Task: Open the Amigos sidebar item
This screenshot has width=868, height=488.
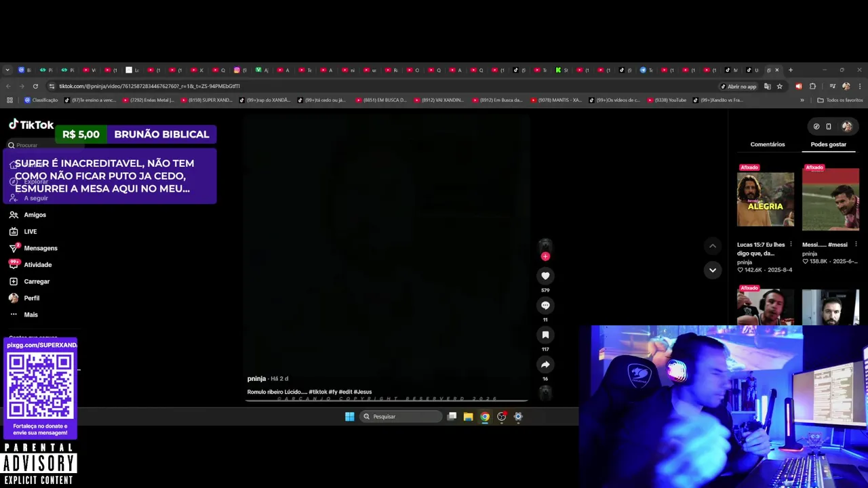Action: (x=28, y=215)
